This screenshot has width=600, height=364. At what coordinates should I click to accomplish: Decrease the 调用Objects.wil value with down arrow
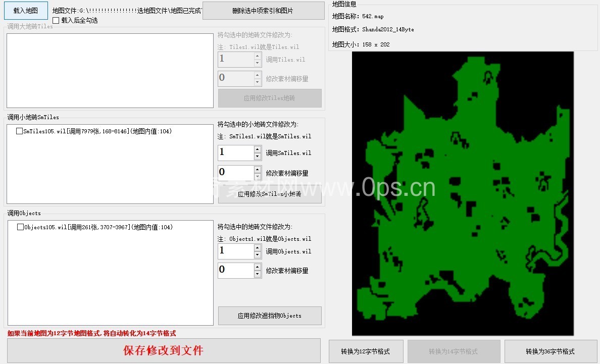[258, 255]
